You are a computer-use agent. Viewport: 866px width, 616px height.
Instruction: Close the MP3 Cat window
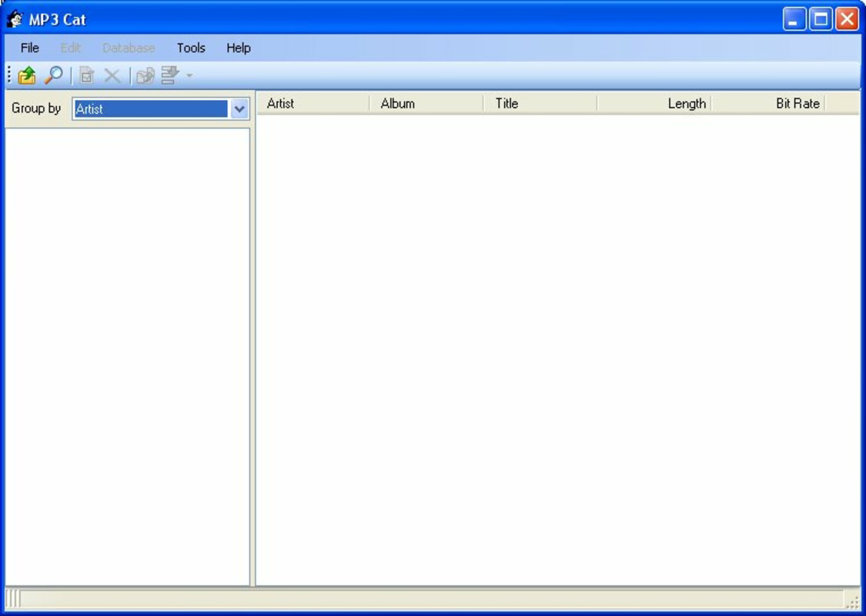coord(848,19)
